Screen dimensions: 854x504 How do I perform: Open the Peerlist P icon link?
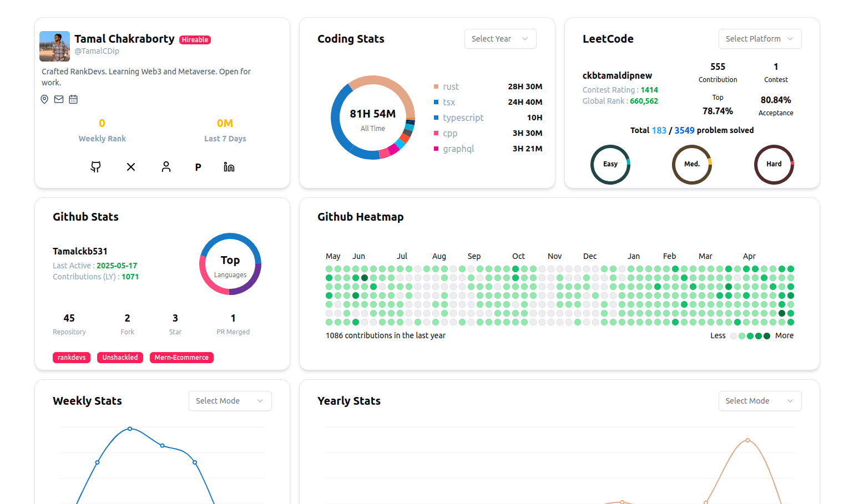click(198, 167)
